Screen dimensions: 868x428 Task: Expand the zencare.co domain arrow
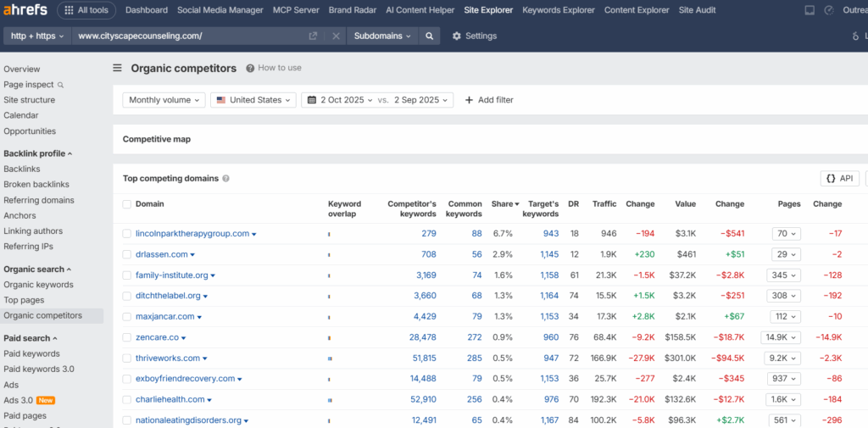[183, 338]
